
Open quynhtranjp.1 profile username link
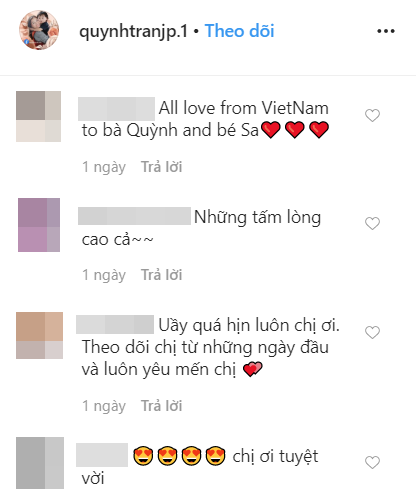coord(133,32)
